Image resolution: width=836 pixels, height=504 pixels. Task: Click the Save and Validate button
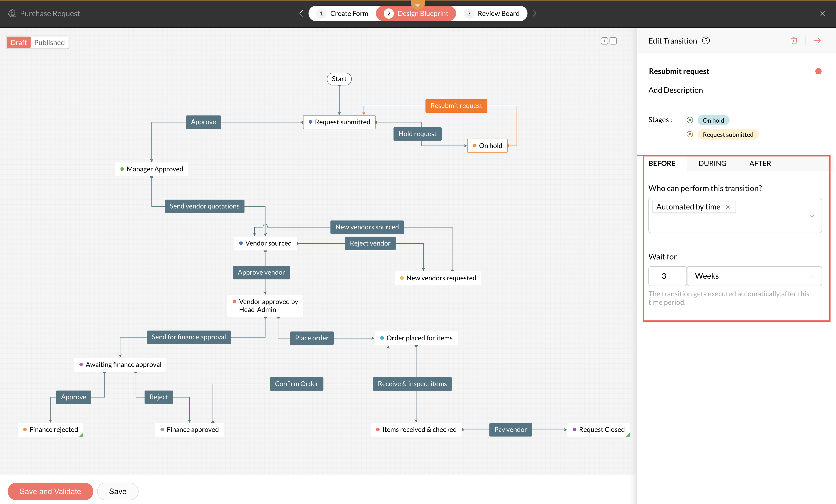tap(50, 491)
